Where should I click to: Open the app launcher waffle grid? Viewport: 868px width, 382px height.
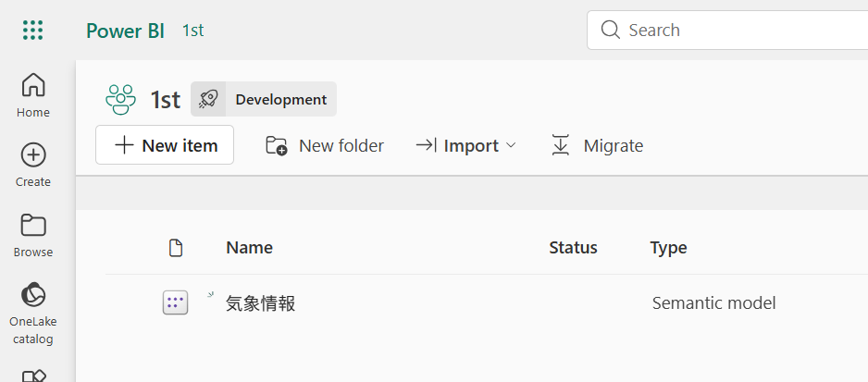point(33,30)
